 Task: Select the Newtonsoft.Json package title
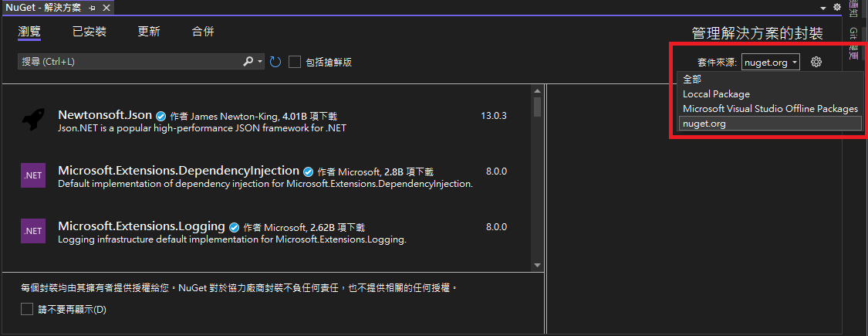pyautogui.click(x=105, y=115)
